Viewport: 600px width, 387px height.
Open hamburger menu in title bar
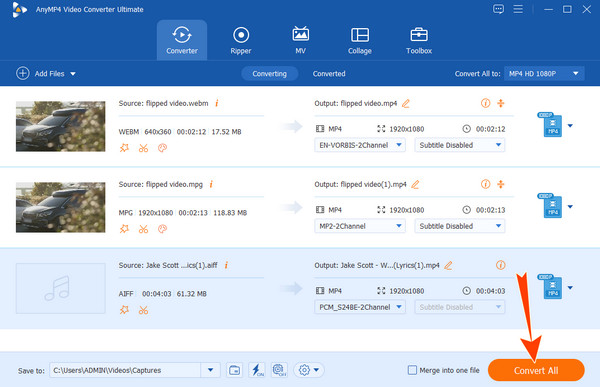point(518,9)
